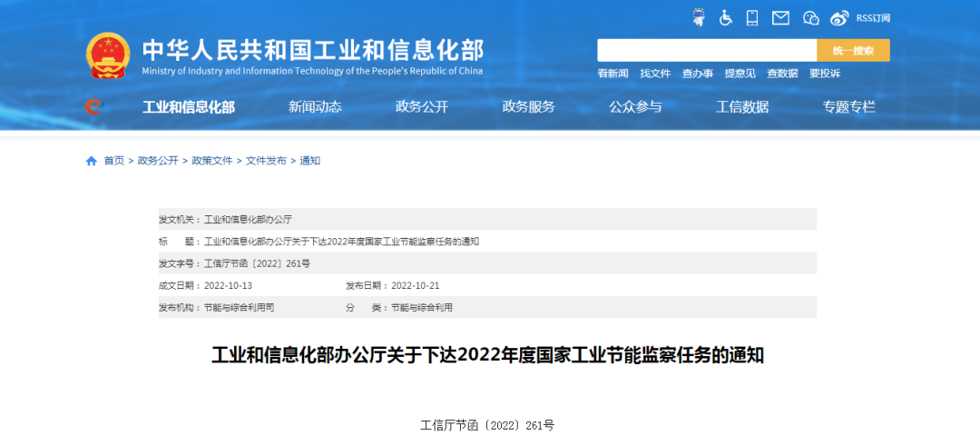Click the wheelchair accessibility icon
The height and width of the screenshot is (436, 980).
[x=725, y=17]
